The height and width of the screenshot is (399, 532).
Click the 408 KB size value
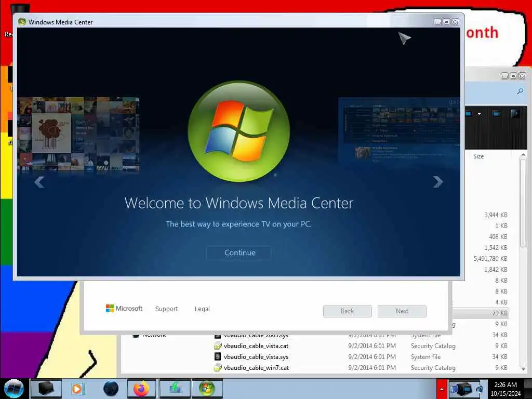498,237
